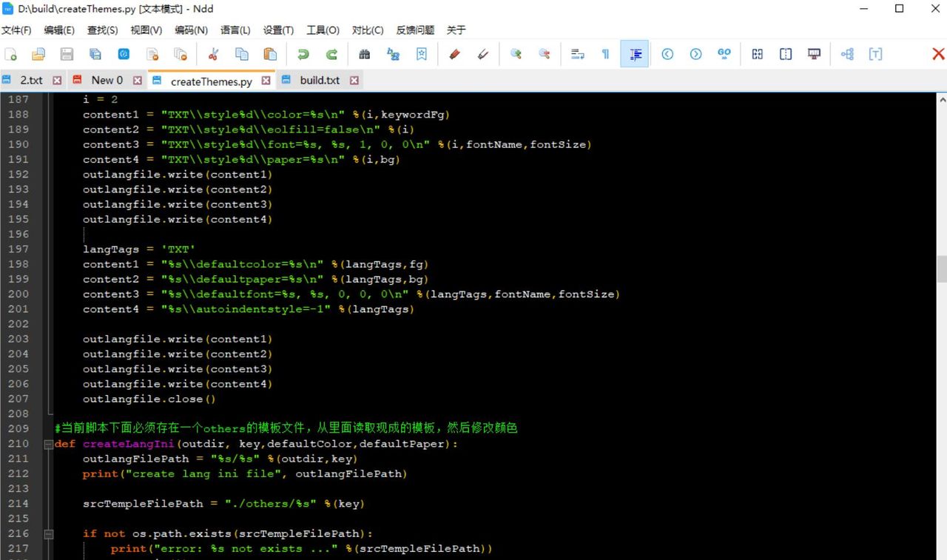The width and height of the screenshot is (947, 560).
Task: Open the 对比(C) menu
Action: [x=368, y=30]
